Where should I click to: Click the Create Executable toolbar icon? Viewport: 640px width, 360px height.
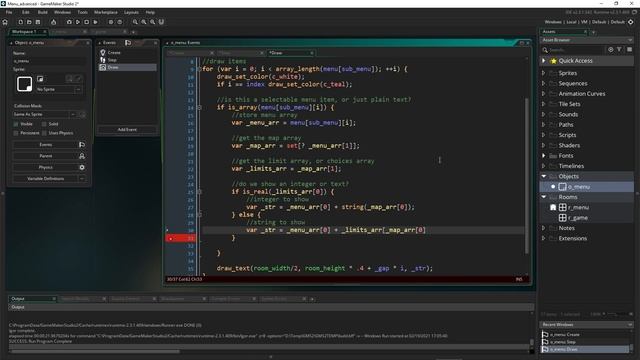[53, 22]
